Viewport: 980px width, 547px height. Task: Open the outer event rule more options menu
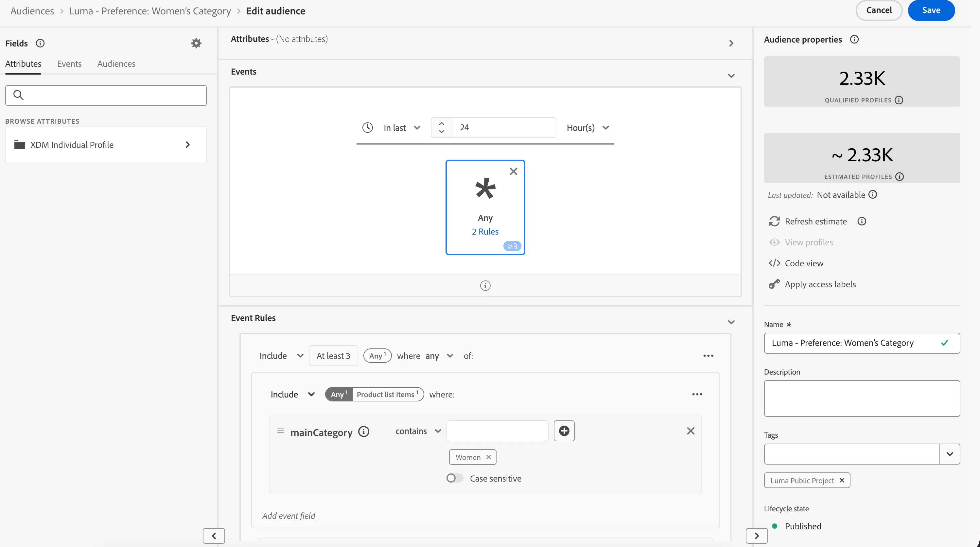pos(708,356)
